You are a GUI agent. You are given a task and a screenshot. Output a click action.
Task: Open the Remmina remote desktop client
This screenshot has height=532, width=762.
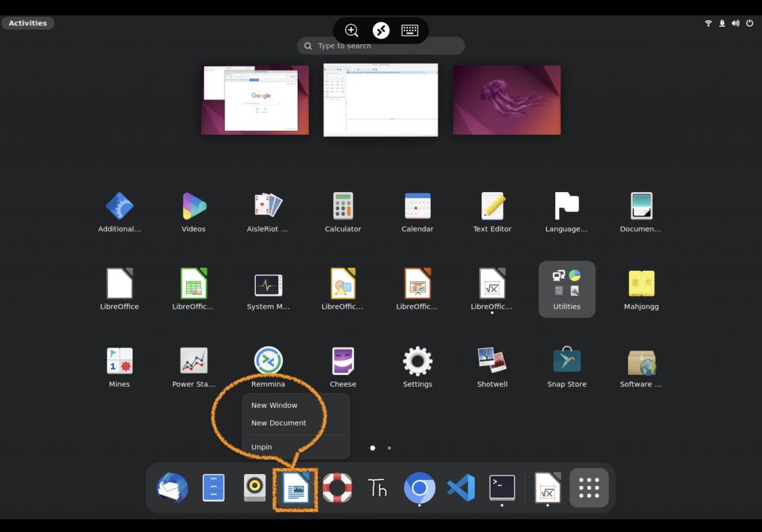[x=268, y=362]
